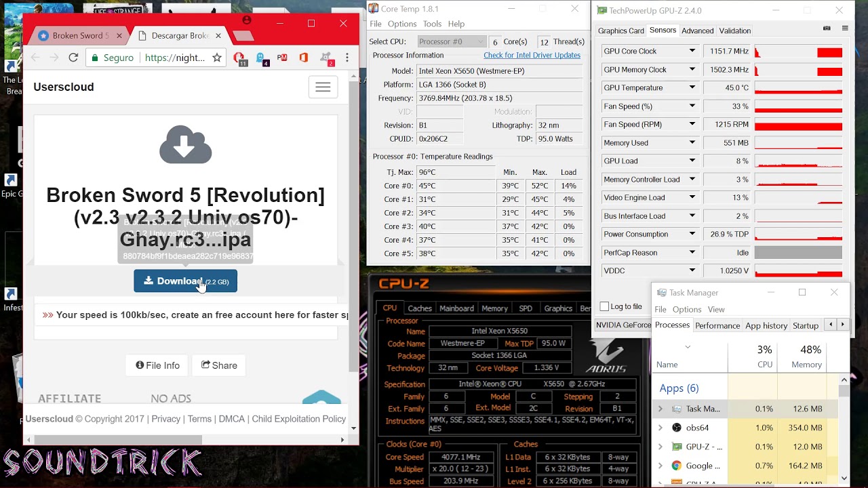
Task: Click Check for Intel Driver Updates link
Action: (x=532, y=55)
